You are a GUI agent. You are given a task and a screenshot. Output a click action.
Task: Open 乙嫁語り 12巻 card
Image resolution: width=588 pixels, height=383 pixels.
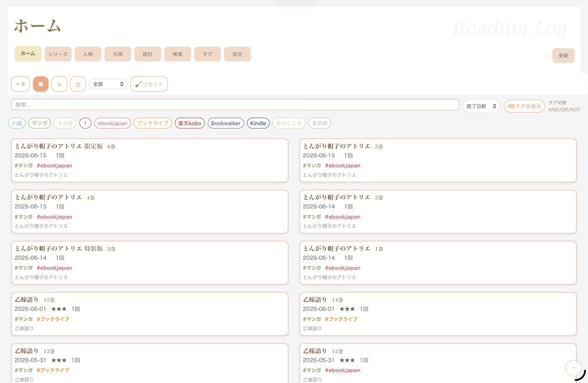coord(438,363)
